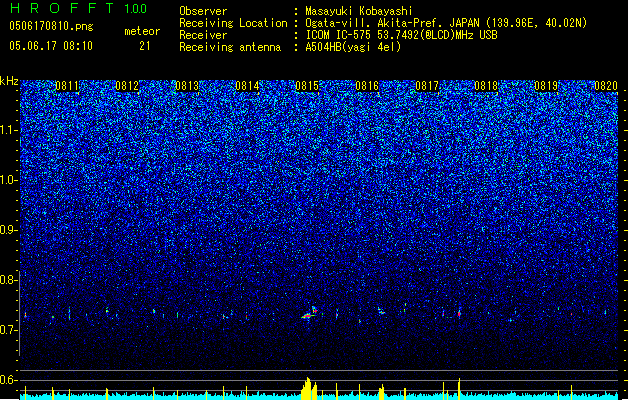629x400 pixels.
Task: Select observer name Masayuki Kobayashi
Action: coord(359,11)
